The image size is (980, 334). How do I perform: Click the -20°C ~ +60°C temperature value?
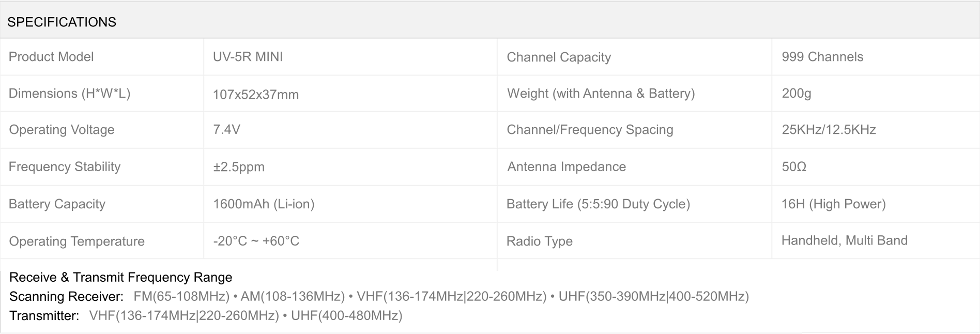tap(256, 241)
